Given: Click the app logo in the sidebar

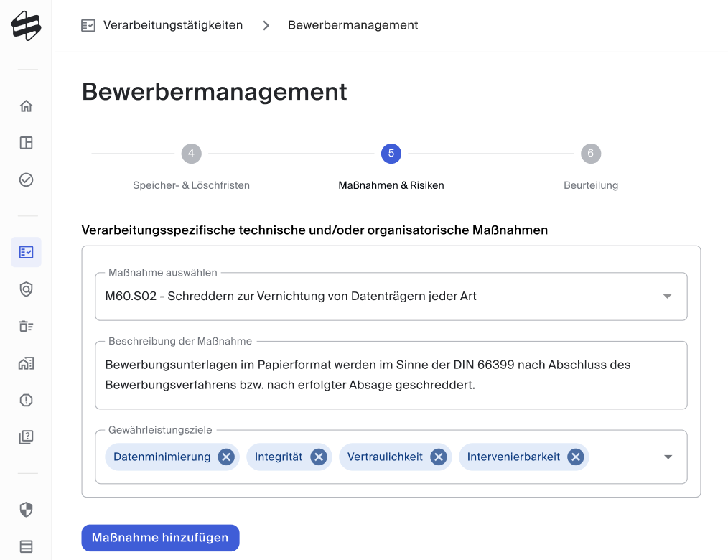Looking at the screenshot, I should pyautogui.click(x=26, y=26).
